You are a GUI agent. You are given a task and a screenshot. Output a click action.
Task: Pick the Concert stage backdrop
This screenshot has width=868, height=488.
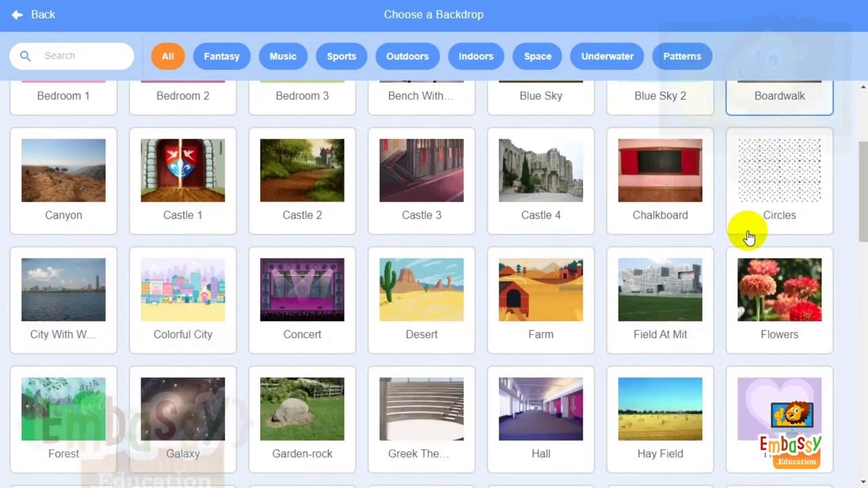tap(302, 290)
